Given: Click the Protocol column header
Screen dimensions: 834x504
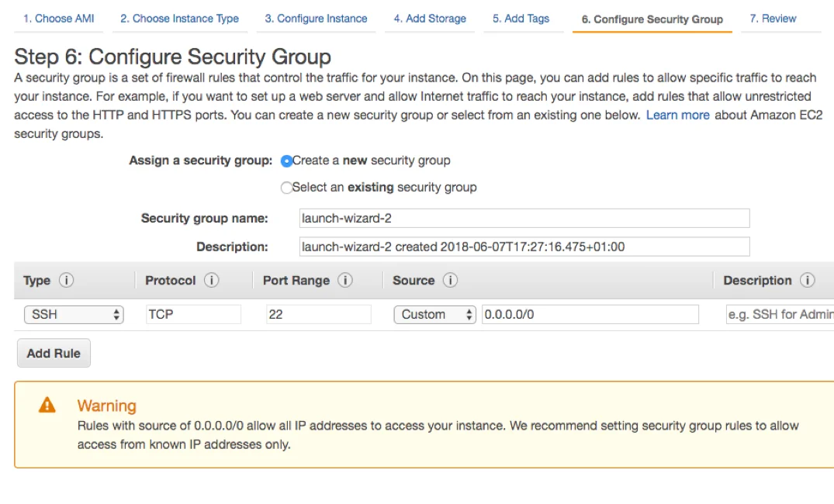Looking at the screenshot, I should click(x=171, y=281).
